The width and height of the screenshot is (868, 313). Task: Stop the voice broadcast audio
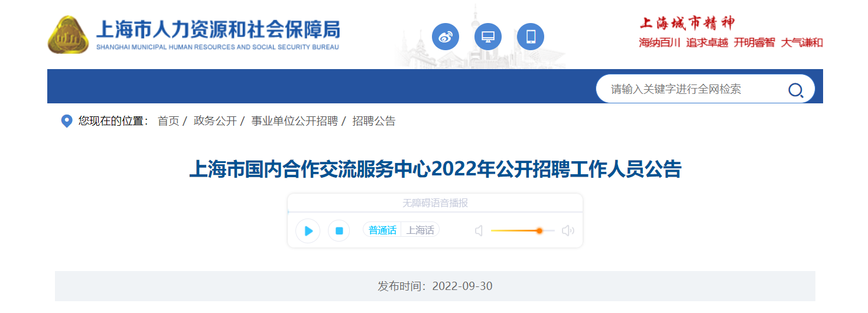pos(339,231)
